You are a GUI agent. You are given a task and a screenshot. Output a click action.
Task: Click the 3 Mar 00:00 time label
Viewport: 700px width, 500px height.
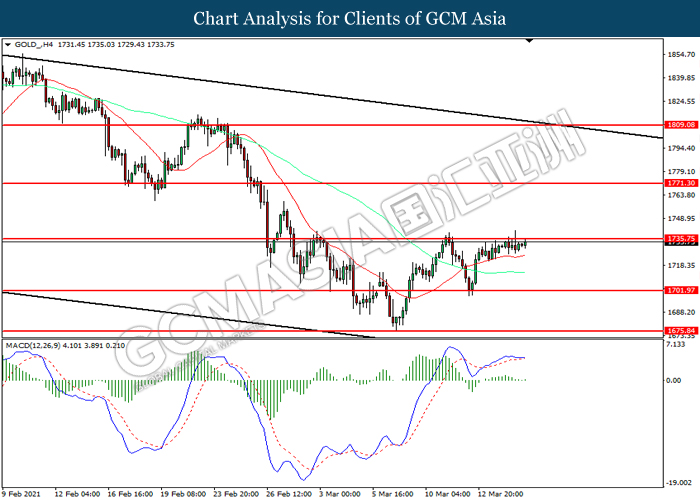tap(340, 494)
